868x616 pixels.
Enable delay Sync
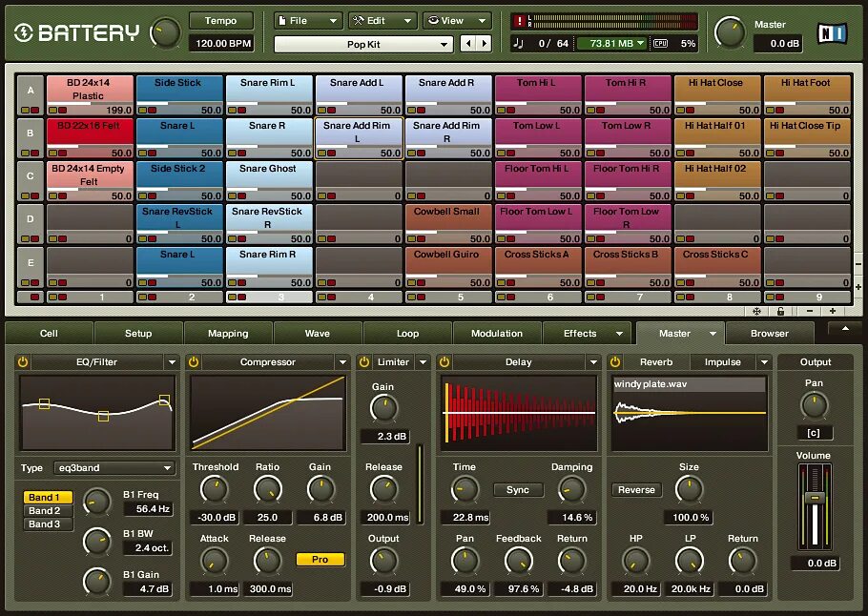point(518,490)
